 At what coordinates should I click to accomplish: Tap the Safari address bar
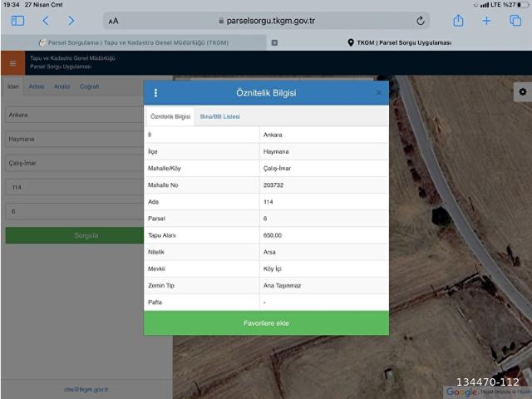coord(266,21)
